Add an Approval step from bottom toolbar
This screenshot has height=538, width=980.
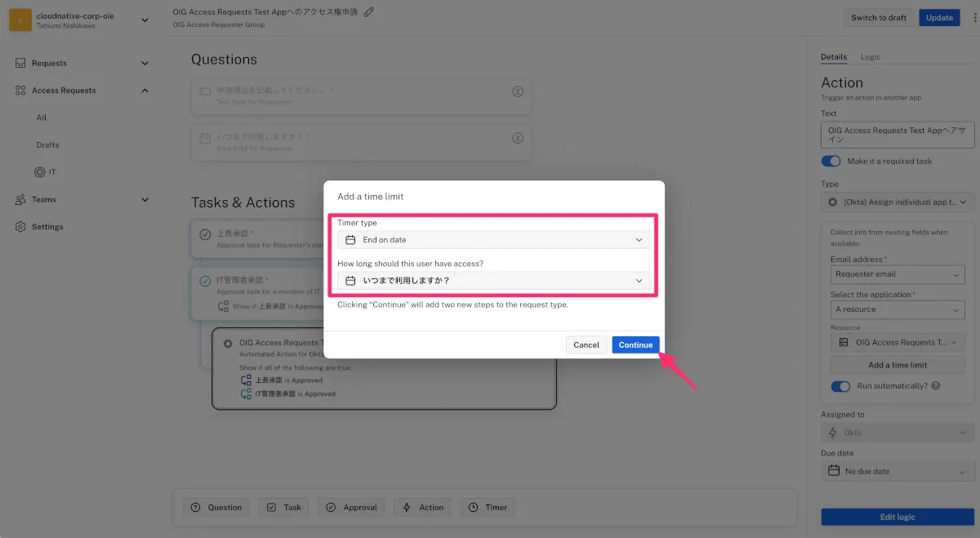coord(351,507)
